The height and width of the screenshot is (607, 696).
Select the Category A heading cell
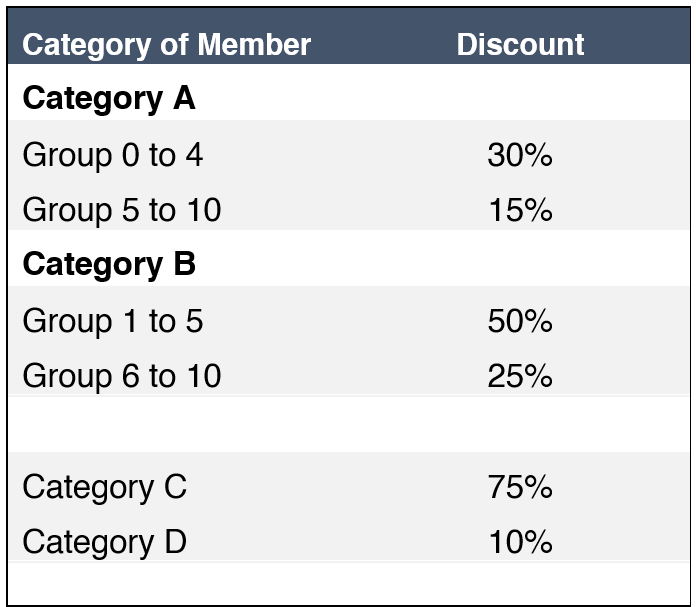(109, 99)
